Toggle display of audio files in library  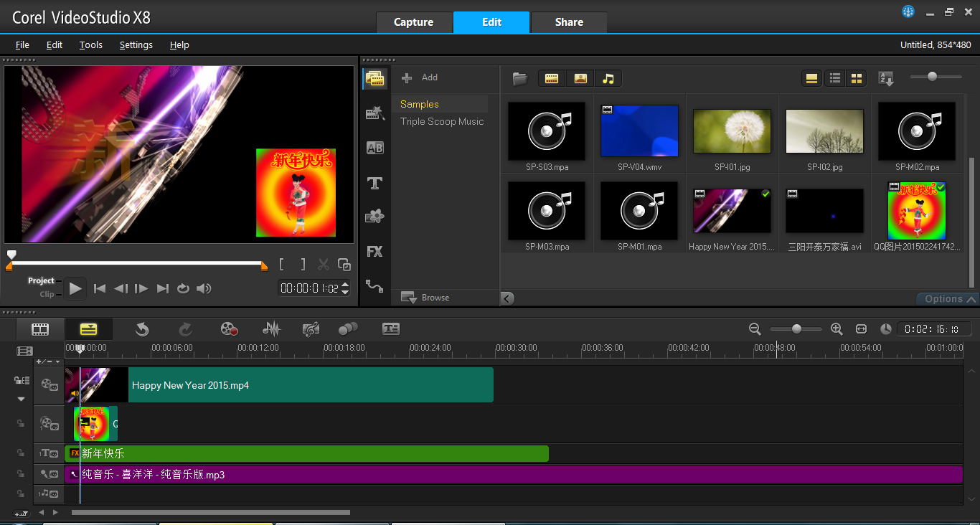[x=608, y=78]
